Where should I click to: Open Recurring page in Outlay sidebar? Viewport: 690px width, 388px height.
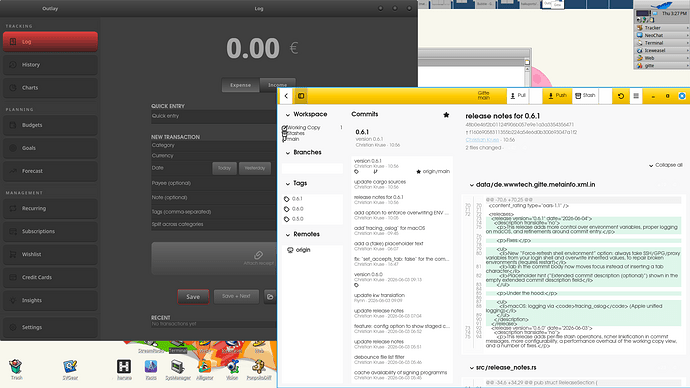tap(50, 209)
